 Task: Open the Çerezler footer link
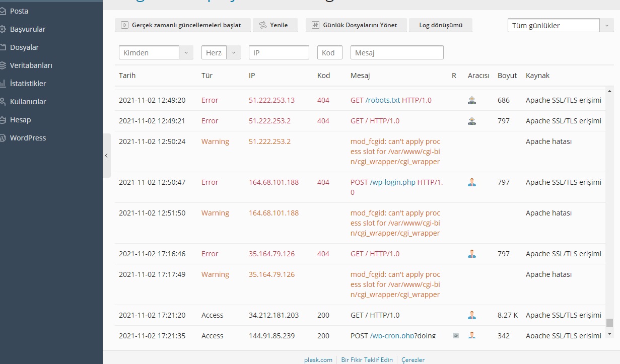pyautogui.click(x=413, y=360)
